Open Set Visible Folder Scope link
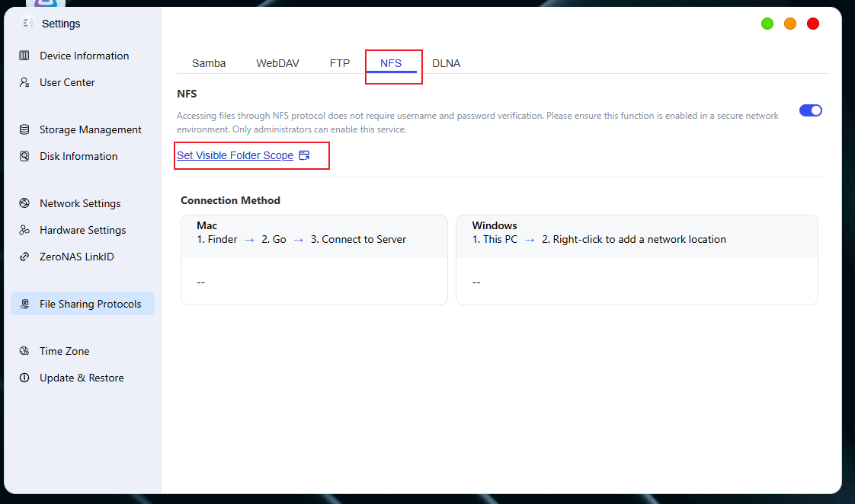This screenshot has height=504, width=855. pos(235,155)
